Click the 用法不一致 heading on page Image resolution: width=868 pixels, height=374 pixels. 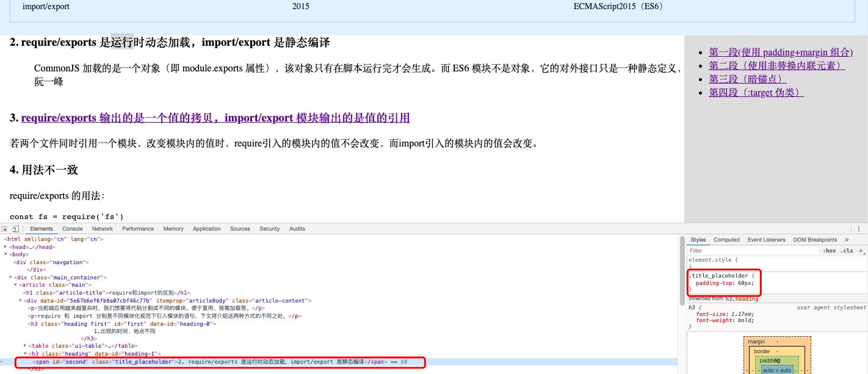point(44,170)
